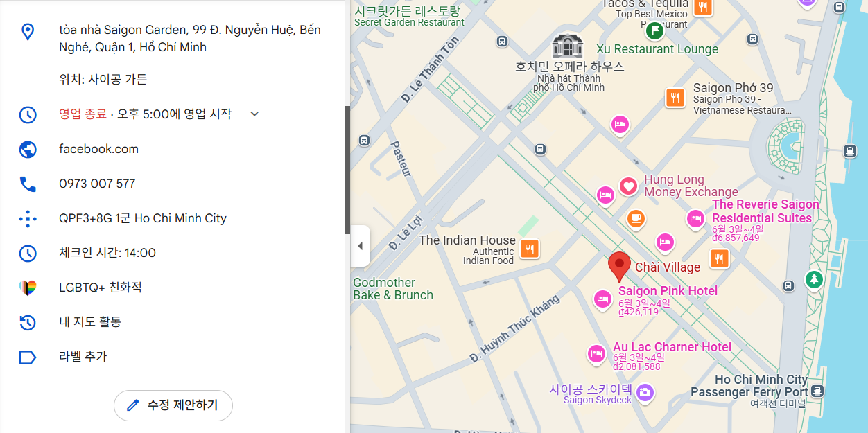The width and height of the screenshot is (868, 433).
Task: Click the address tòa nhà Saigon Garden text
Action: (x=190, y=39)
